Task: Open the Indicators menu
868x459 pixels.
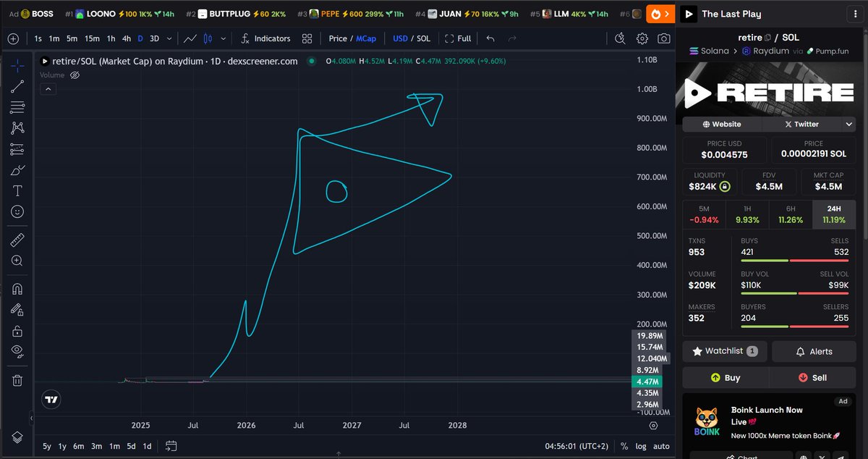Action: 265,38
